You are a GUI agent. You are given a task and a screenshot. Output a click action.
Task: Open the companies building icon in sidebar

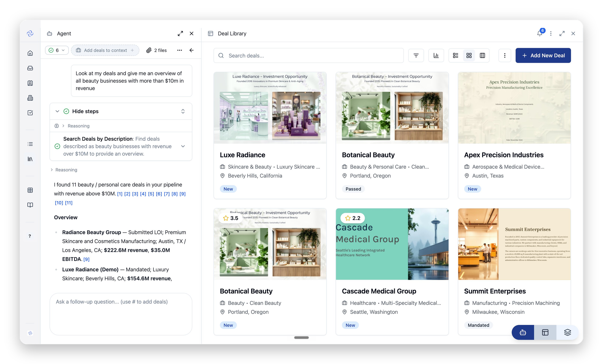click(x=30, y=98)
